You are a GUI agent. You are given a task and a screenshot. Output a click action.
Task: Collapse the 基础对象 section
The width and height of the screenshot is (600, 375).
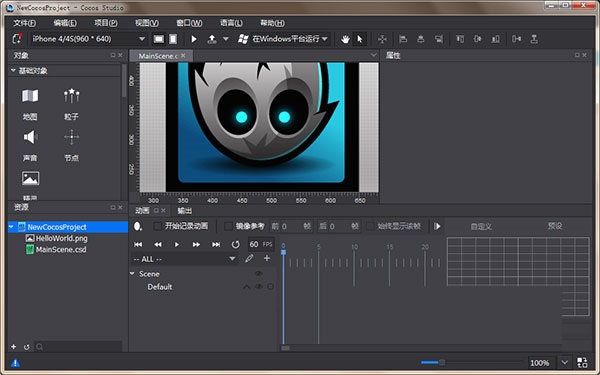pos(13,70)
